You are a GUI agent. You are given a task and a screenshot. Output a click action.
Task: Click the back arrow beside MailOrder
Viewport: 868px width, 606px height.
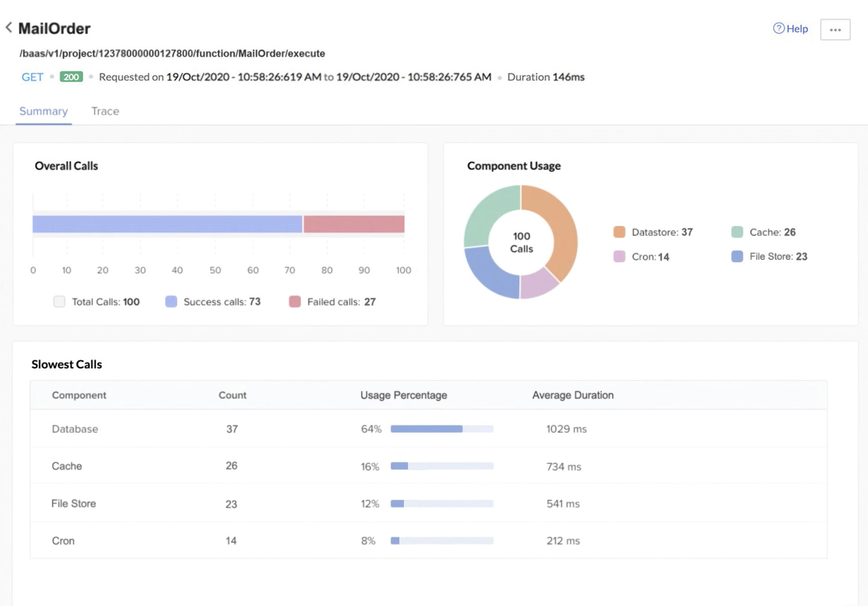coord(9,28)
